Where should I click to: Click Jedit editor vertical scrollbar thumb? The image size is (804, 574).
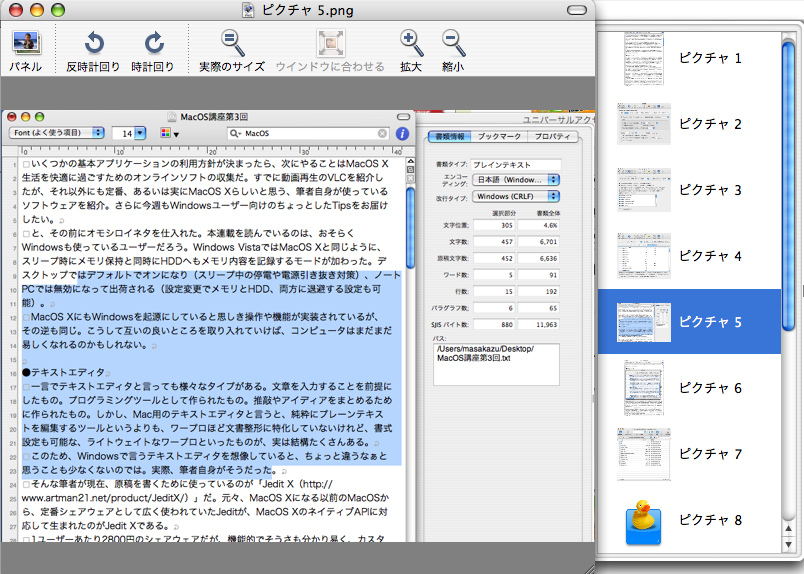point(410,227)
